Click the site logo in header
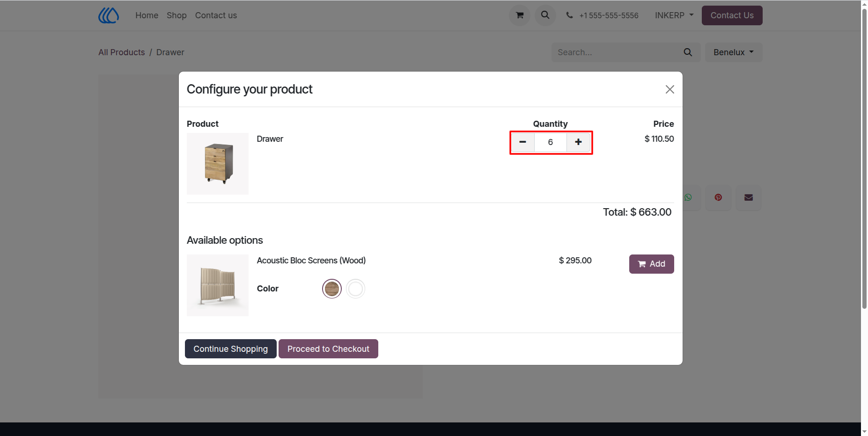This screenshot has height=436, width=868. pos(109,15)
